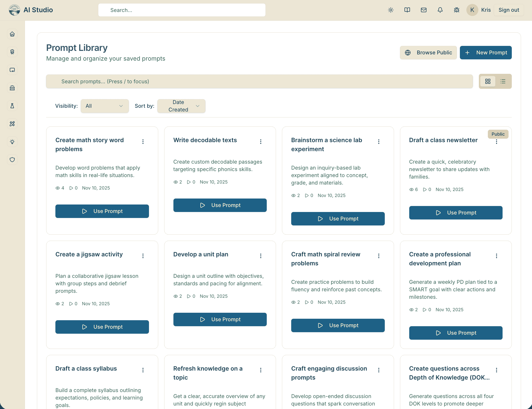
Task: Switch to grid view of prompts
Action: point(488,81)
